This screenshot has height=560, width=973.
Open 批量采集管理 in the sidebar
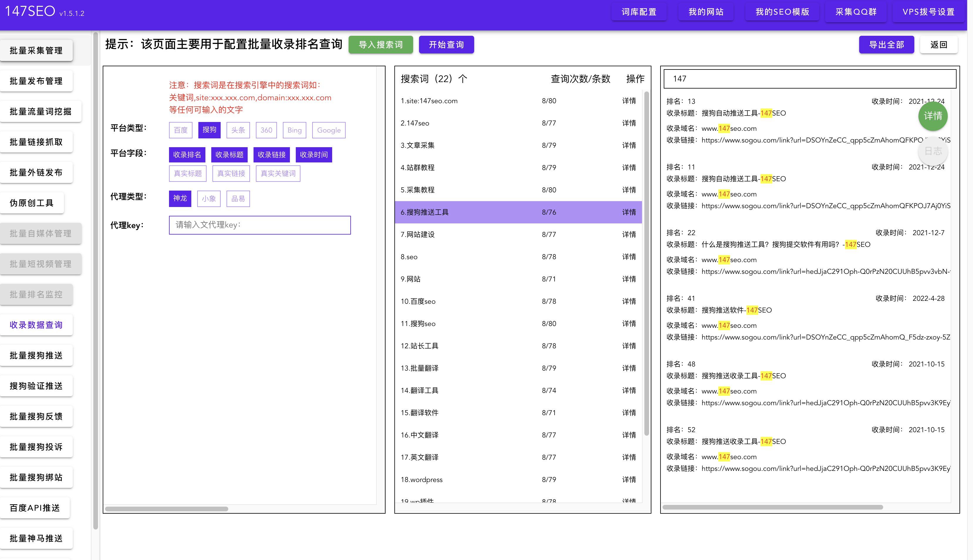[x=36, y=50]
